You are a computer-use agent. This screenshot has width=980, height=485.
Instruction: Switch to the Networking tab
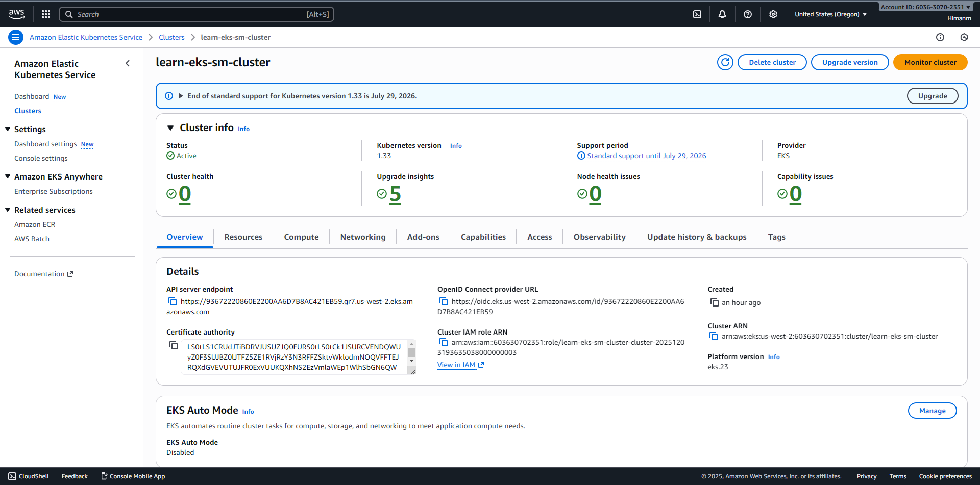click(x=363, y=237)
